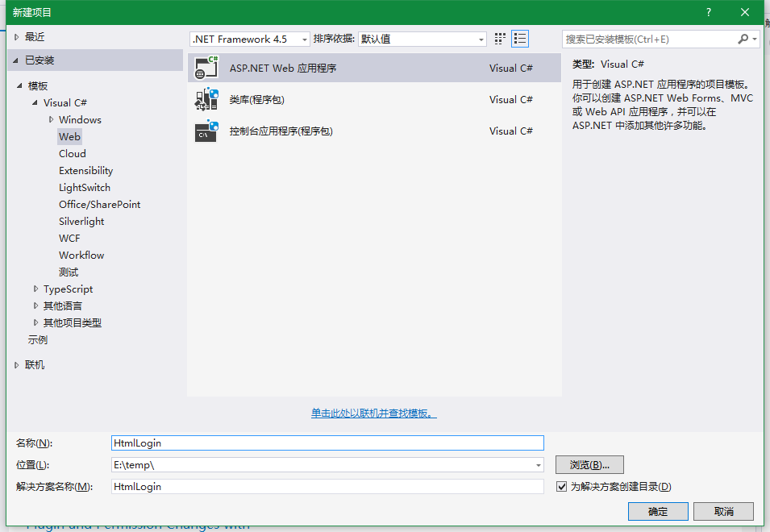The width and height of the screenshot is (770, 532).
Task: Switch to small icons grid view
Action: coord(500,39)
